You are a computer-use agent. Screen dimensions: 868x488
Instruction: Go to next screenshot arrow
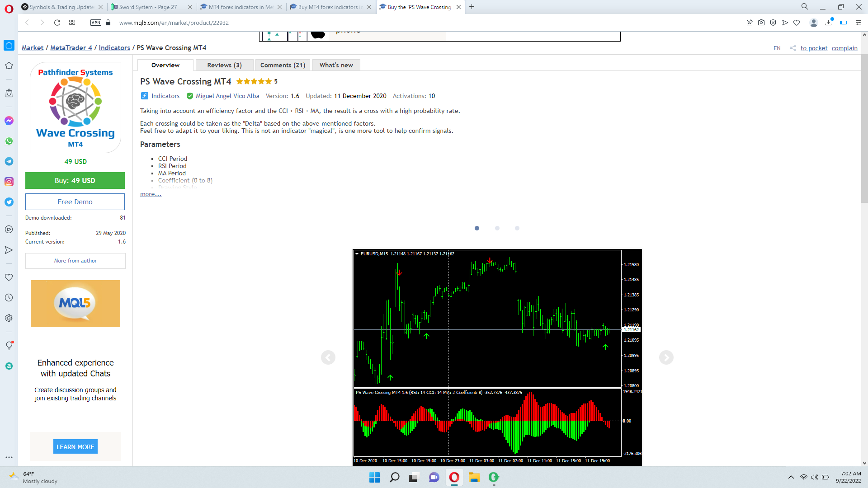coord(666,357)
